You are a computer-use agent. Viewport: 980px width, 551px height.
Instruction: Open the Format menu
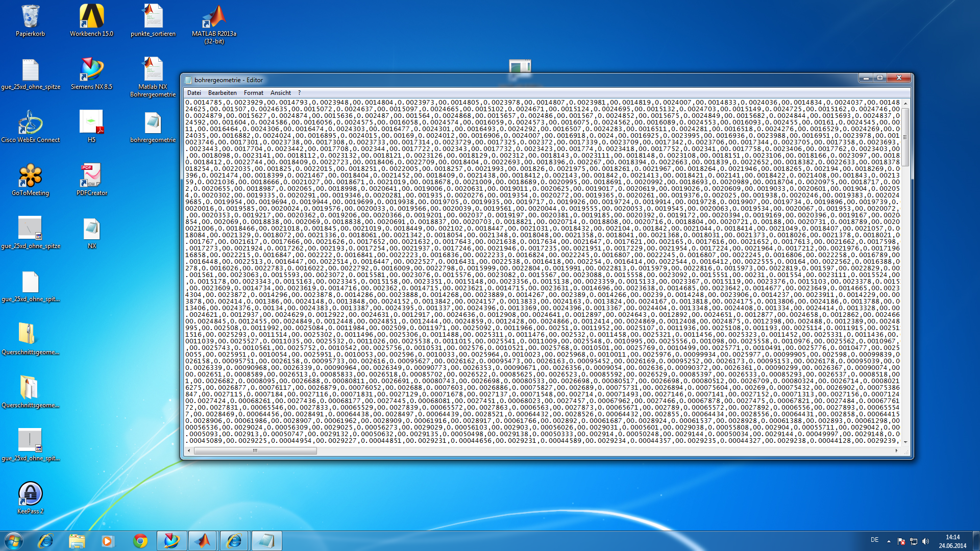click(x=253, y=93)
